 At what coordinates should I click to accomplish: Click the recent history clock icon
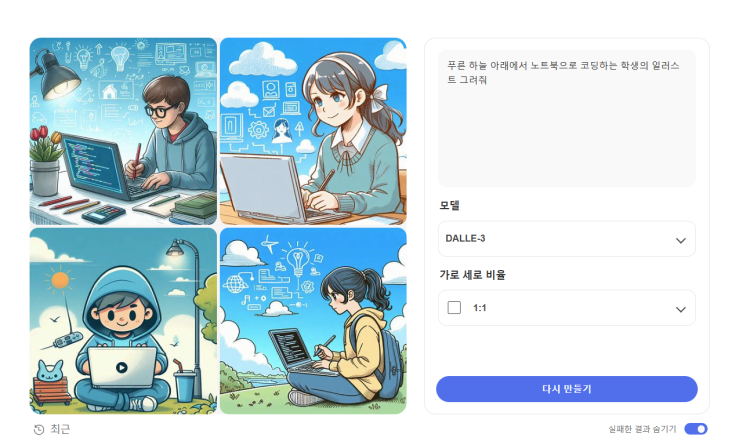pyautogui.click(x=39, y=429)
